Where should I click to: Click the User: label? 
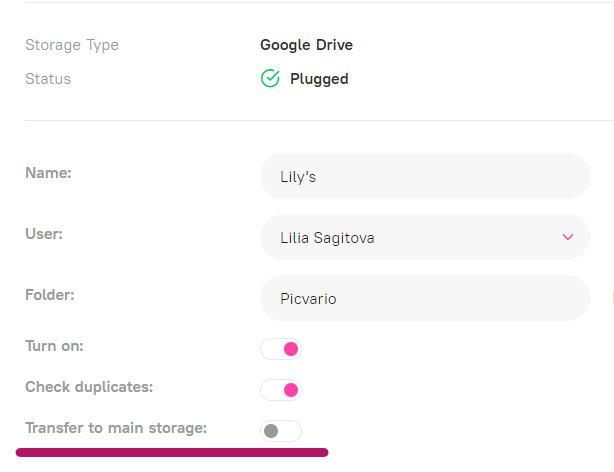click(x=44, y=233)
